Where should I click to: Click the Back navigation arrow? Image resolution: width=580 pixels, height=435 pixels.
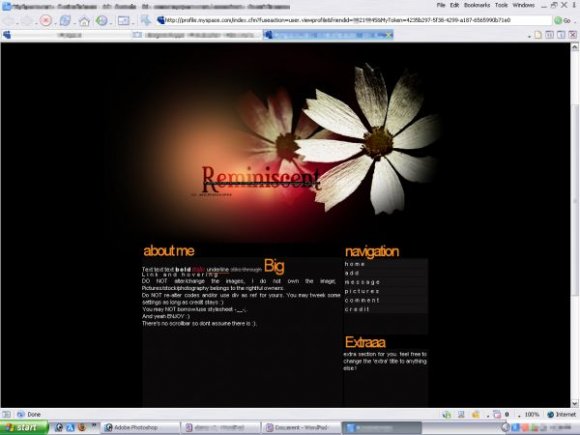tap(9, 20)
